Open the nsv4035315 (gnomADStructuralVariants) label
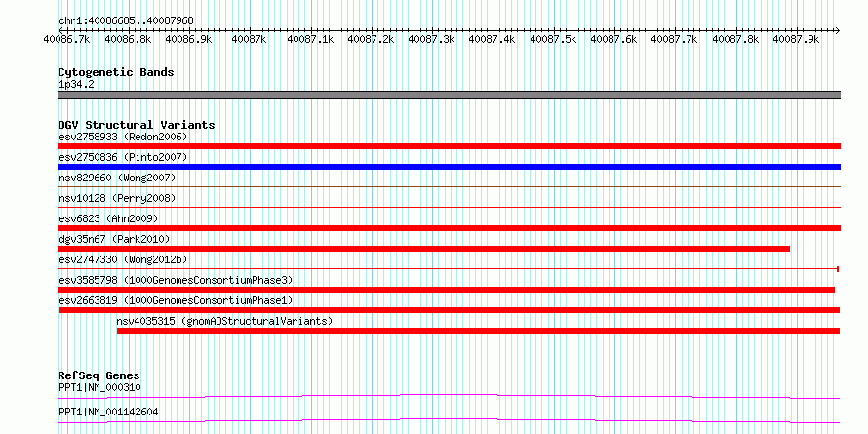The image size is (868, 434). click(x=224, y=321)
